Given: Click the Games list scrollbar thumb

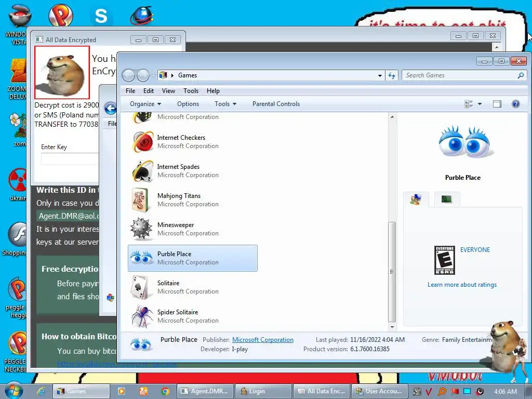Looking at the screenshot, I should tap(392, 271).
